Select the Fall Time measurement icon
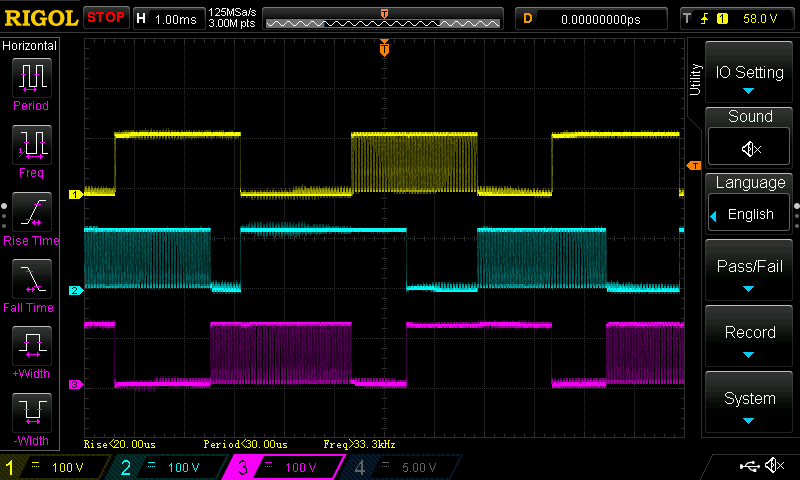 (x=32, y=279)
